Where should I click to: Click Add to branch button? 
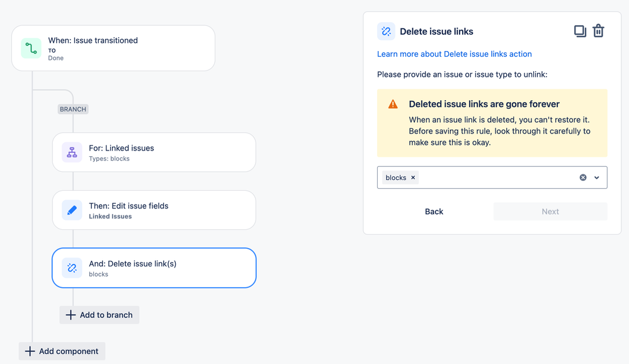[x=99, y=315]
